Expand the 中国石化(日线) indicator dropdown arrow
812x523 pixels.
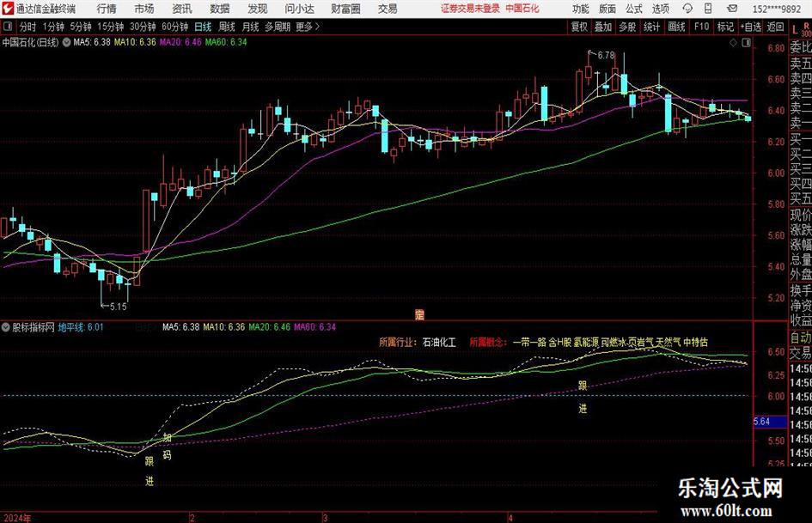[67, 42]
